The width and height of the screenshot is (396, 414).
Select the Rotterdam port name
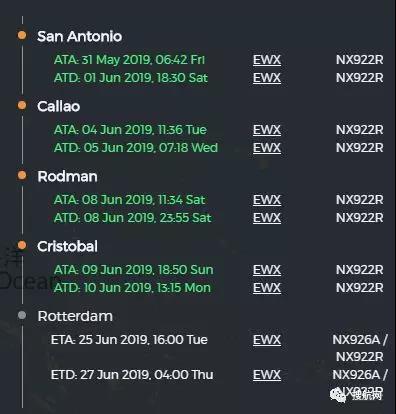click(75, 316)
